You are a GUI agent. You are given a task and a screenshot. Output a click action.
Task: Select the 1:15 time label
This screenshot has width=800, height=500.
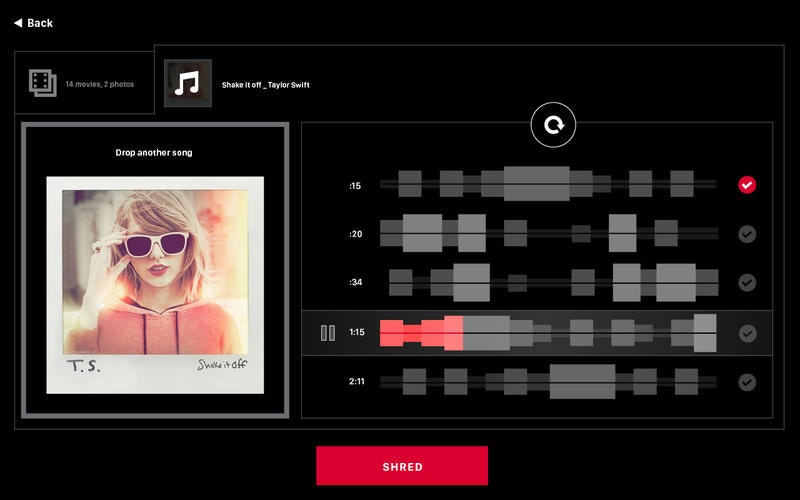tap(357, 332)
